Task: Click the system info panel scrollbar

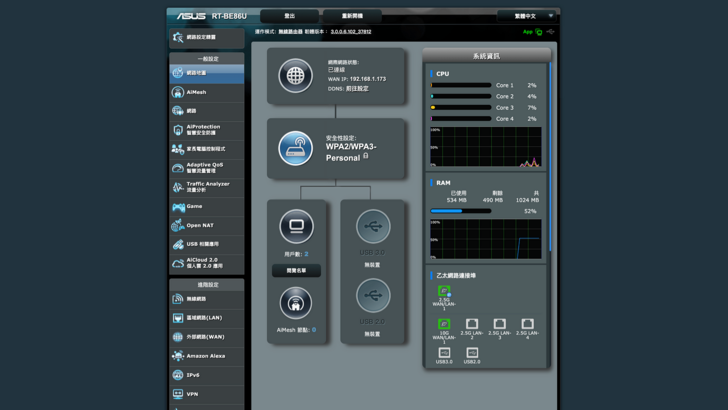Action: point(549,150)
